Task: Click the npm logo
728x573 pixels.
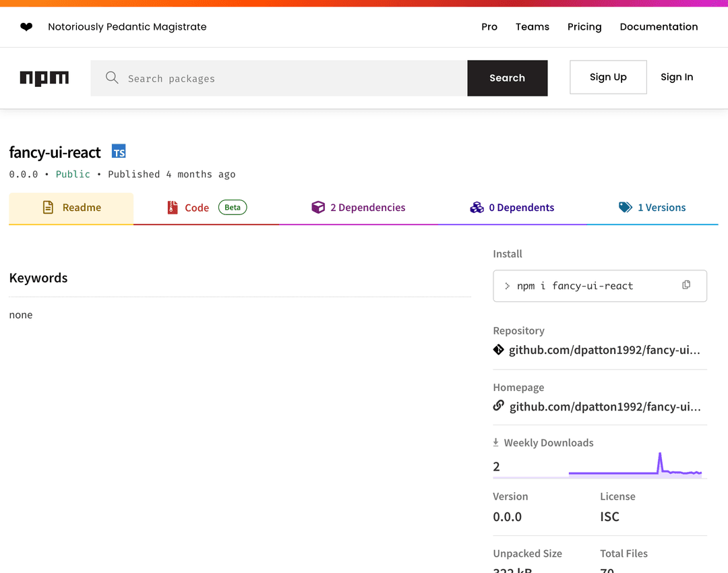Action: (44, 78)
